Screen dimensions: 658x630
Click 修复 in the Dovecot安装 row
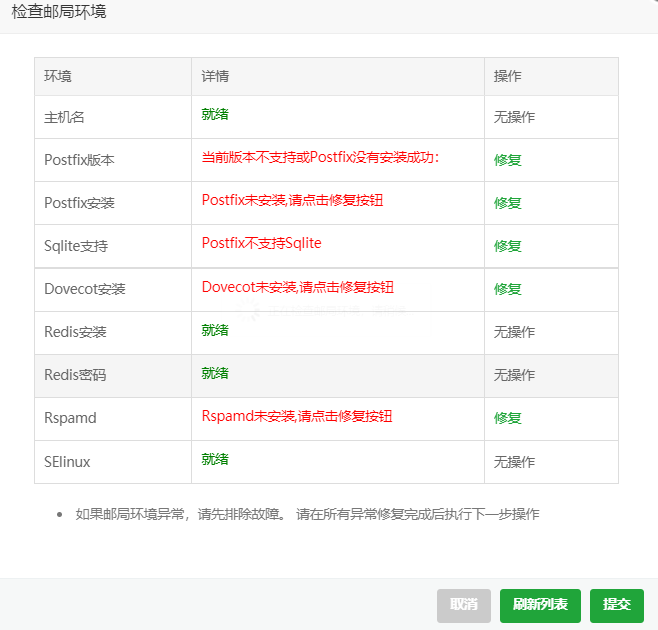507,289
